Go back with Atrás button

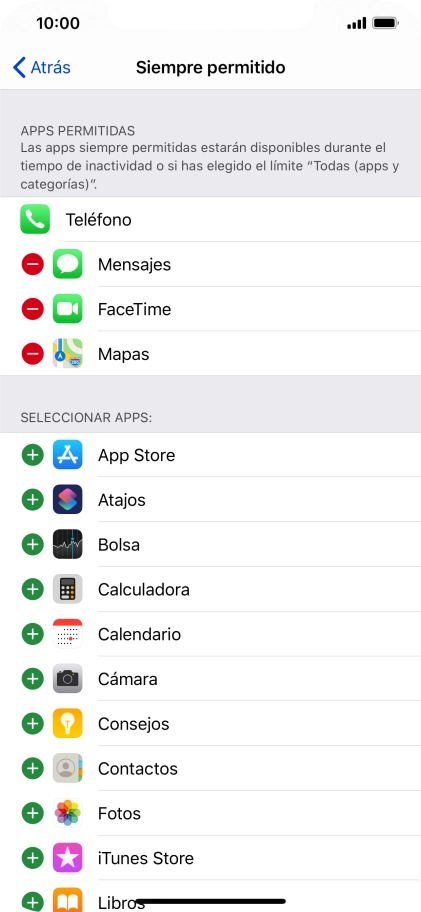42,67
